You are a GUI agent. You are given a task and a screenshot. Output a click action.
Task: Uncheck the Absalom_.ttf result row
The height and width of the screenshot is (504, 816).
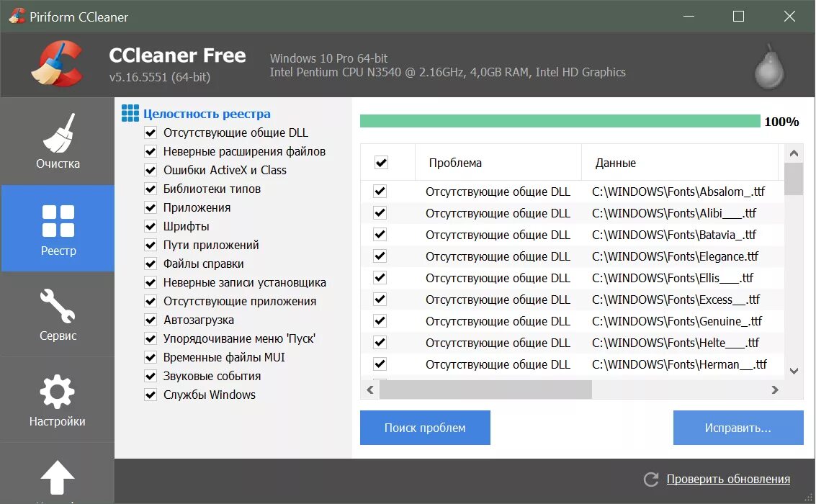point(380,192)
